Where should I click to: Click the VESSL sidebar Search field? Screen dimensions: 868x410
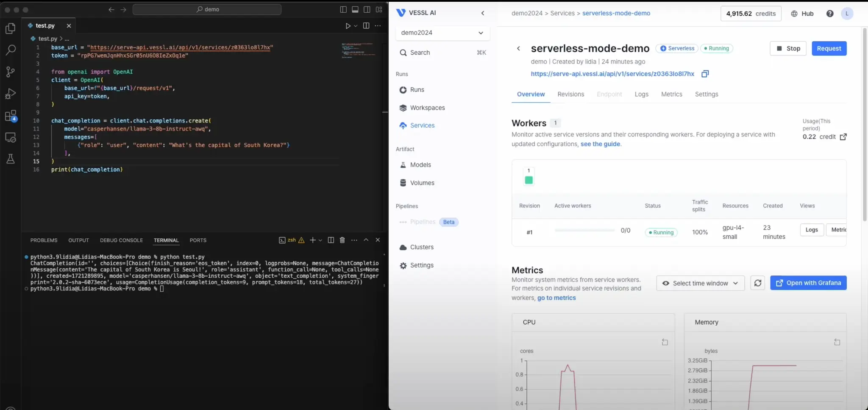tap(442, 53)
